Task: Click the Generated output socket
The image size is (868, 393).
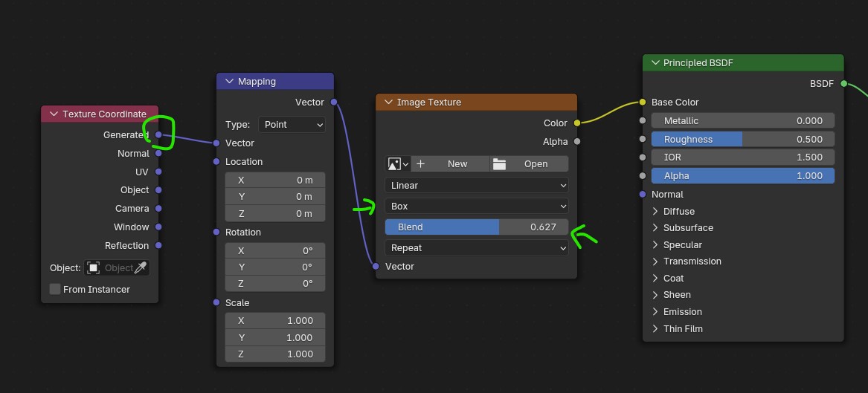Action: (158, 135)
